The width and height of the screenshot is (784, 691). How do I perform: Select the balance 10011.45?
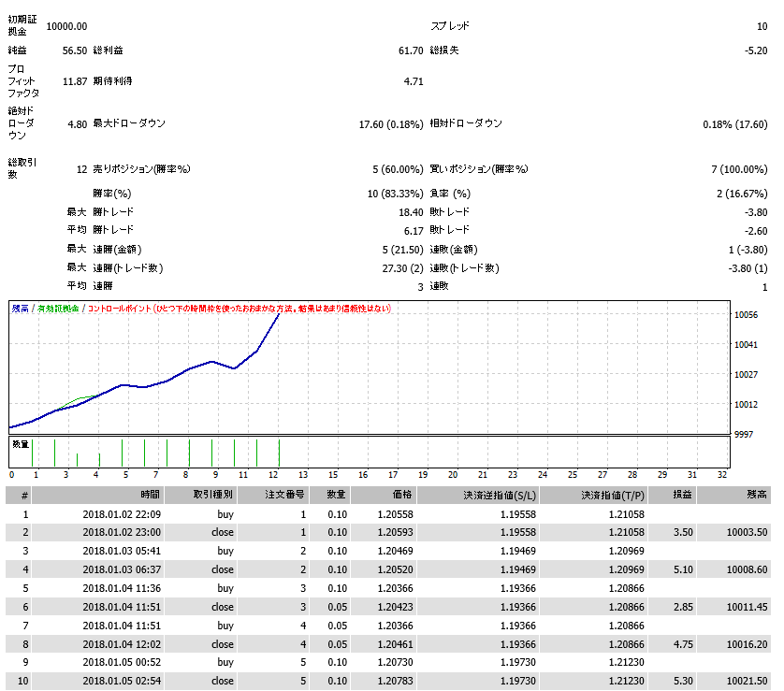747,607
